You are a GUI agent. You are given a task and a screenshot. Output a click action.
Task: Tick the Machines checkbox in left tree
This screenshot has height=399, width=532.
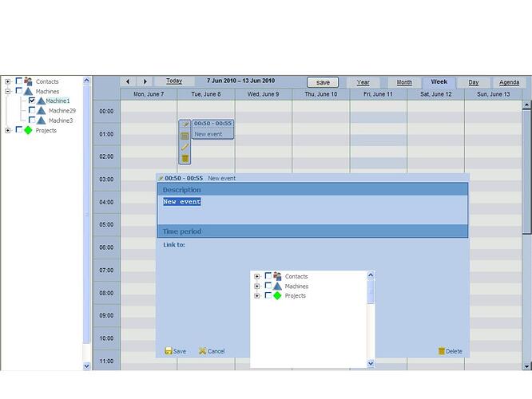(19, 90)
